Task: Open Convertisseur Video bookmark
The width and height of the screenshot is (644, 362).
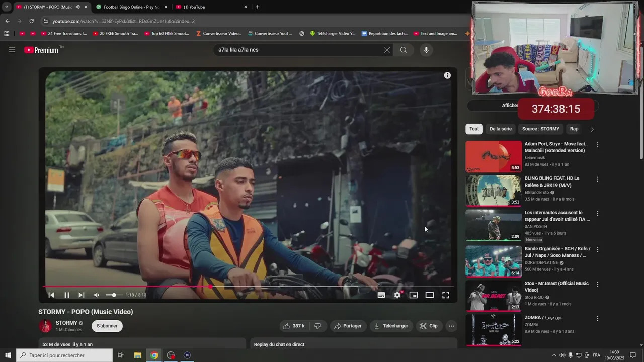Action: pyautogui.click(x=218, y=34)
